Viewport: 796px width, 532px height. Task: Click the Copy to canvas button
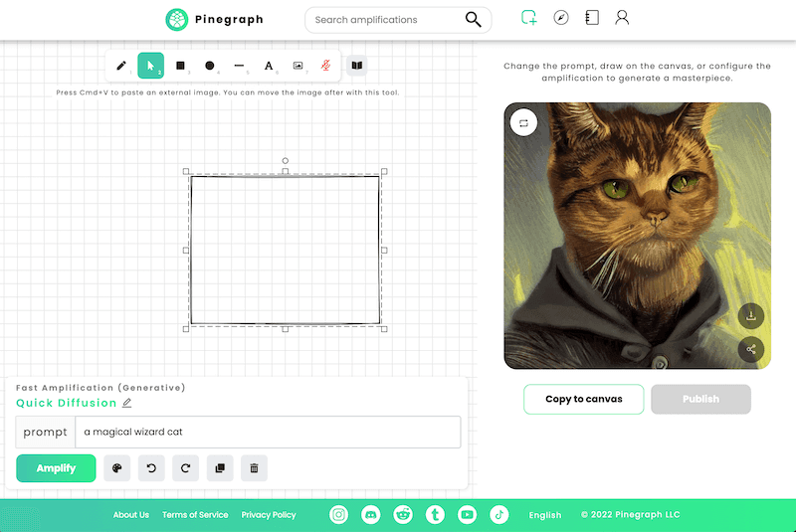click(584, 399)
